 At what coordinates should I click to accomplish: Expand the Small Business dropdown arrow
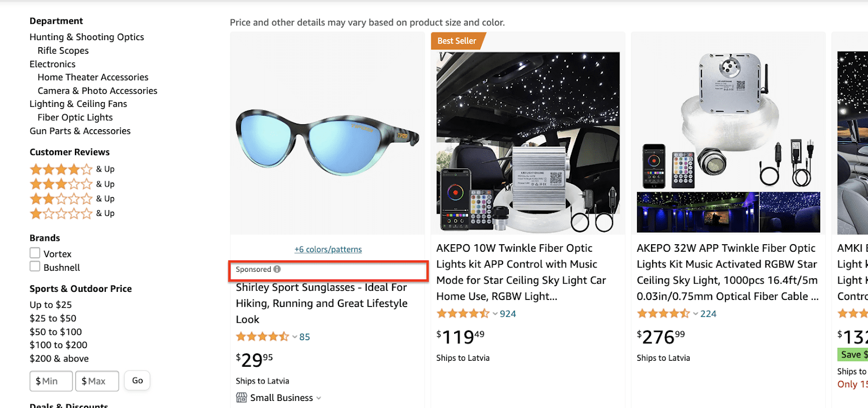pyautogui.click(x=319, y=398)
